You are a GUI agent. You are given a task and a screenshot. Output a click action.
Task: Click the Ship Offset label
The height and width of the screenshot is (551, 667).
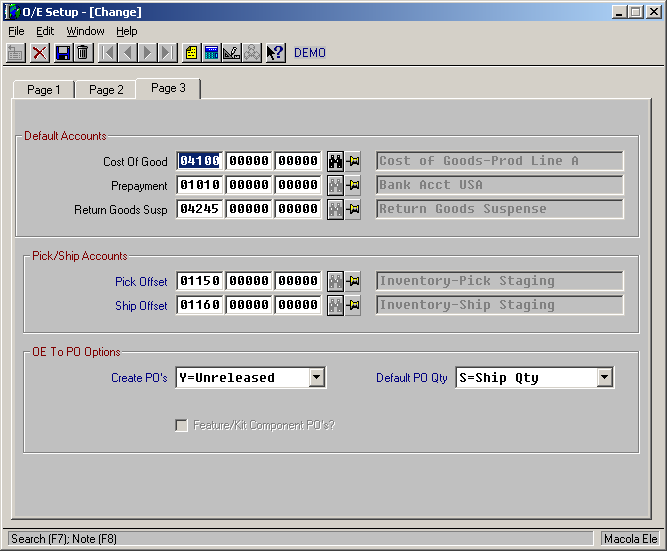(x=141, y=305)
